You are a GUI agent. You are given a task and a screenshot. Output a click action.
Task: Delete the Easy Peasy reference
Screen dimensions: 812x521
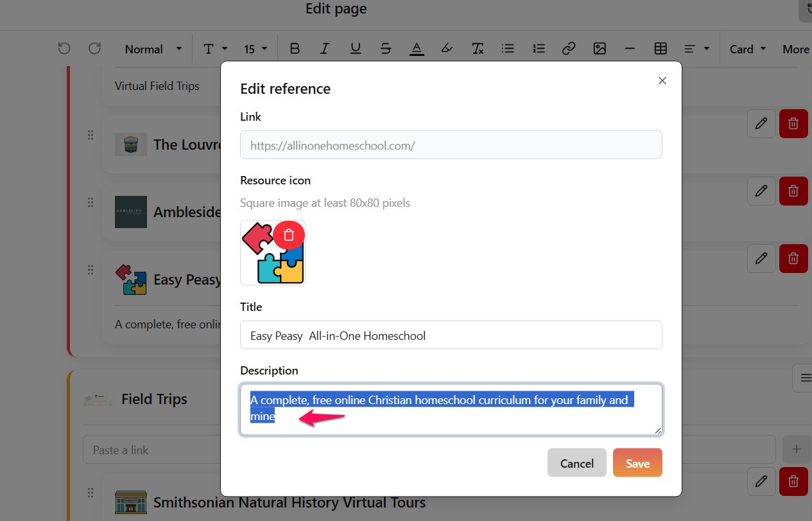click(793, 258)
